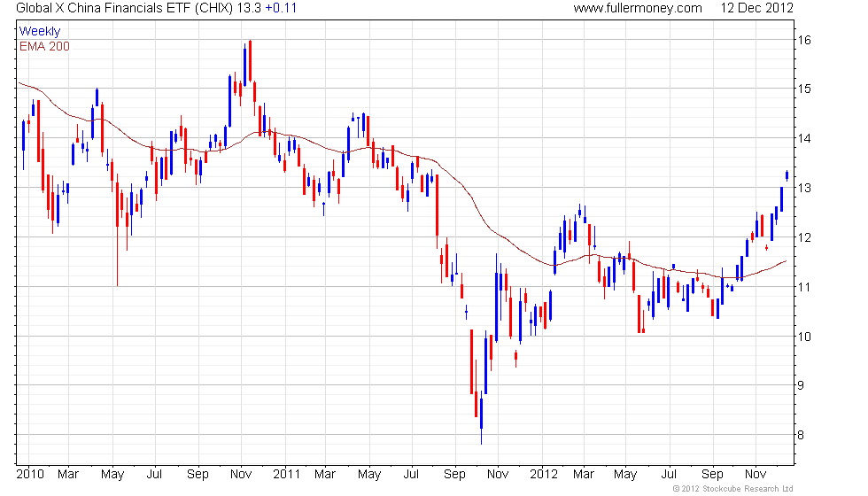Click the y-axis label 8
This screenshot has height=496, width=868.
pos(801,435)
